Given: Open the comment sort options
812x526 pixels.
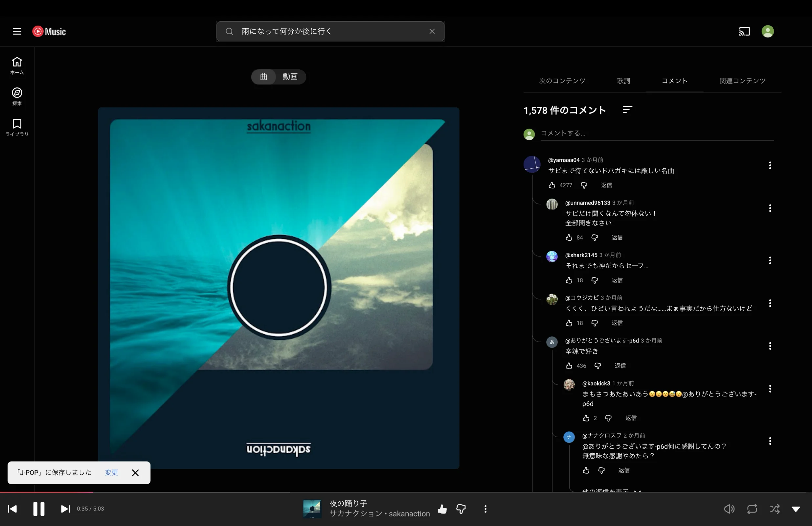Looking at the screenshot, I should pyautogui.click(x=627, y=110).
